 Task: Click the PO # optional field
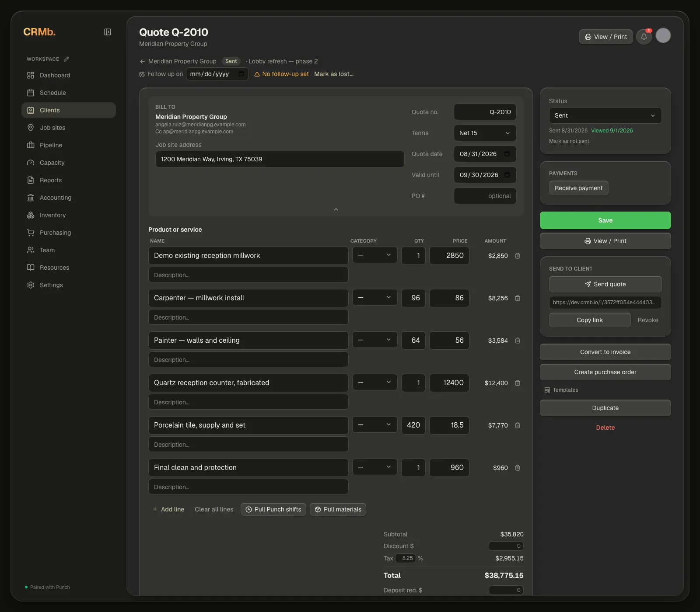click(x=485, y=196)
